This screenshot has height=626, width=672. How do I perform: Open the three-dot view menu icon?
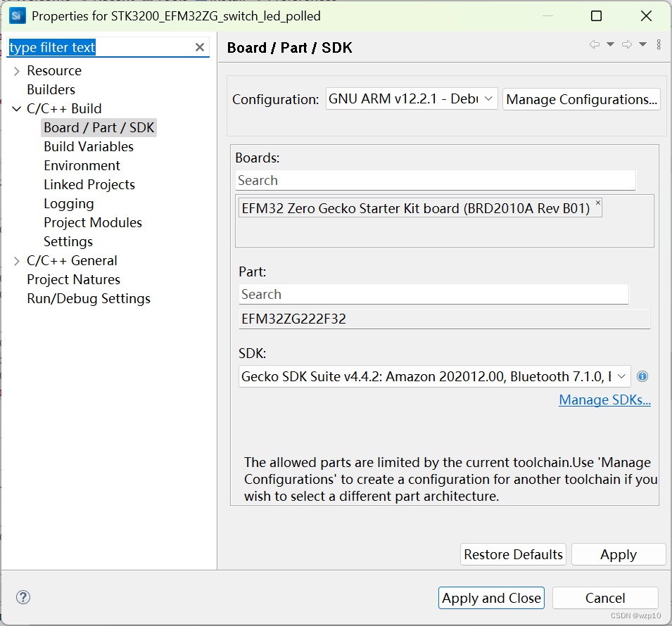(659, 44)
